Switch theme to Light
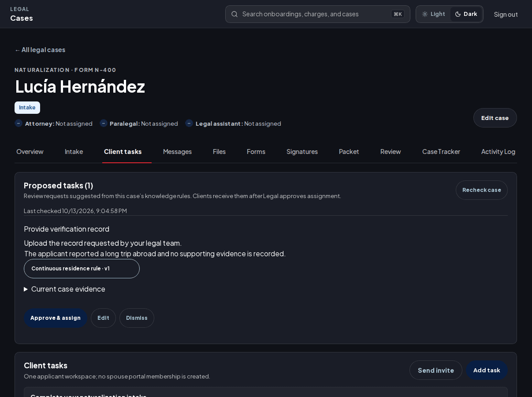This screenshot has height=397, width=532. click(433, 14)
